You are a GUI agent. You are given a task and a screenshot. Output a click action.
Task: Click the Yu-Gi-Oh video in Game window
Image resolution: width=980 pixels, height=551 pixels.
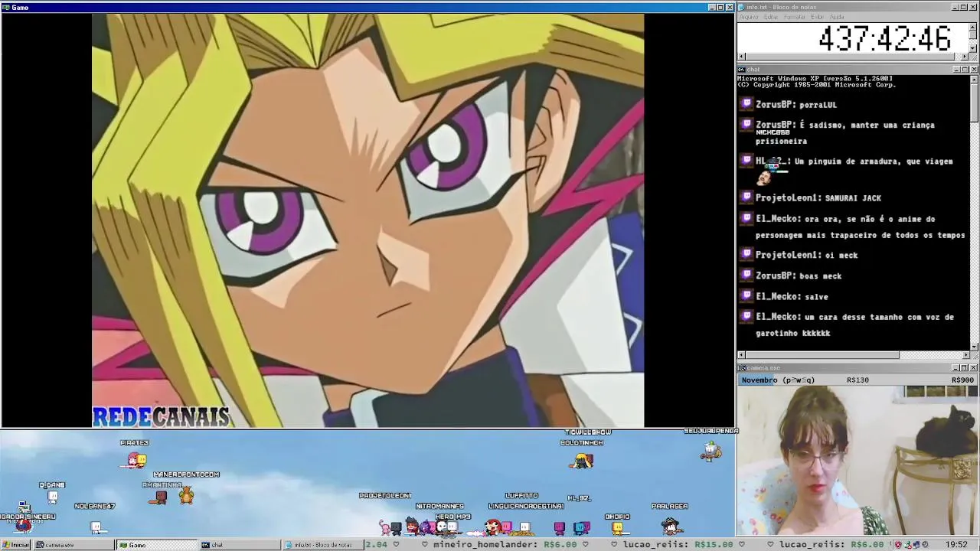coord(367,220)
